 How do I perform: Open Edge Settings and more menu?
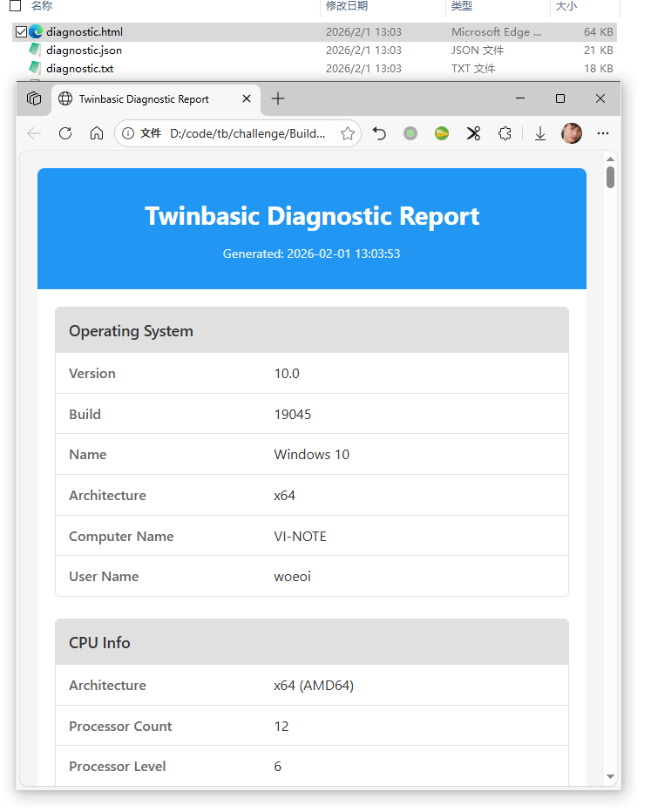click(603, 133)
